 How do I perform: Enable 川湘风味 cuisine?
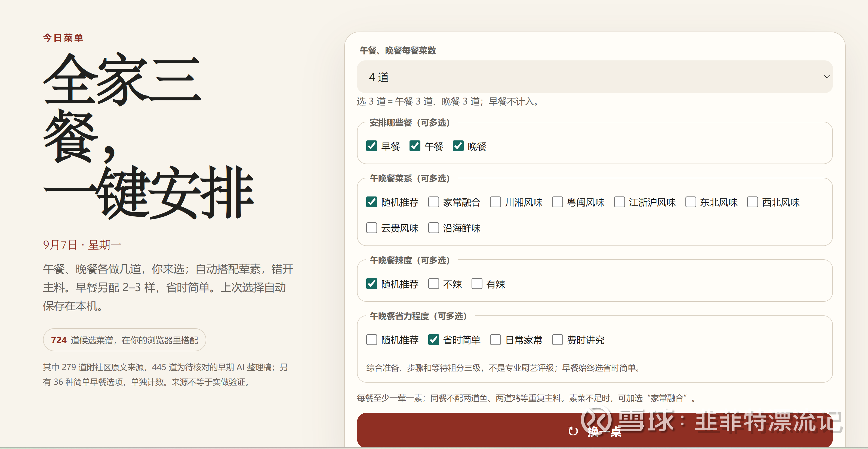coord(495,202)
